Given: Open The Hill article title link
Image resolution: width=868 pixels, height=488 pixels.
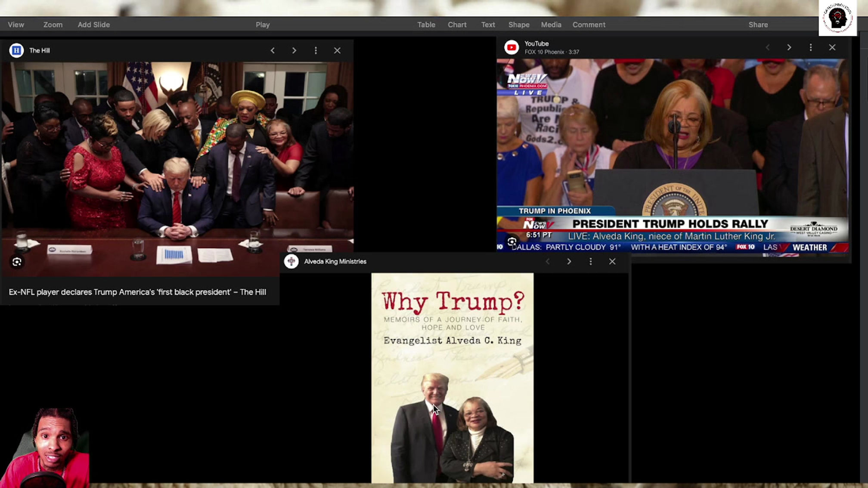Looking at the screenshot, I should (x=137, y=292).
